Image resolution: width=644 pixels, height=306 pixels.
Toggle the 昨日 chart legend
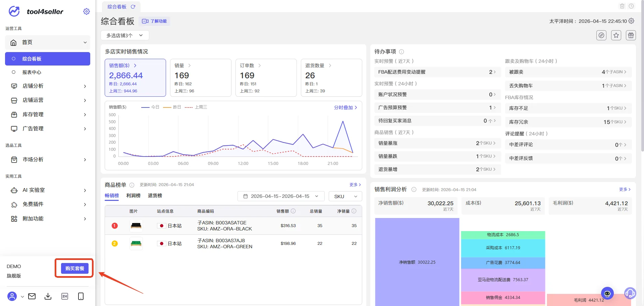pyautogui.click(x=172, y=107)
